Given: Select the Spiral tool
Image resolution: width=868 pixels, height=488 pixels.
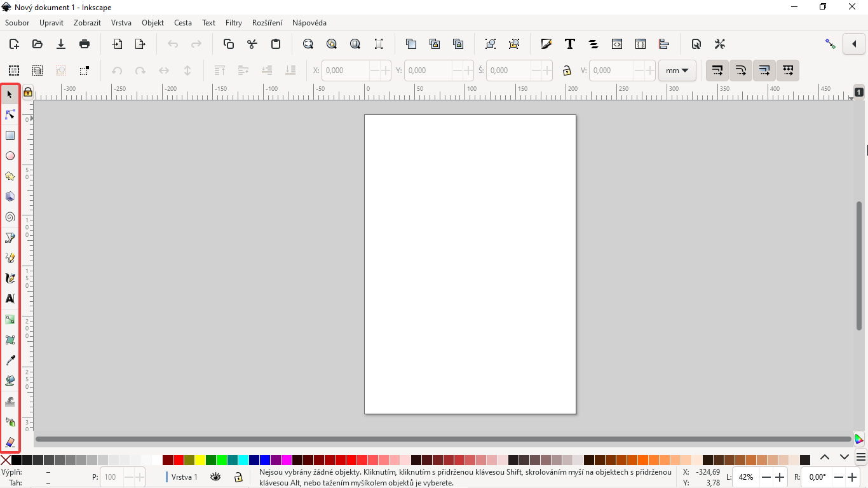Looking at the screenshot, I should pyautogui.click(x=10, y=217).
